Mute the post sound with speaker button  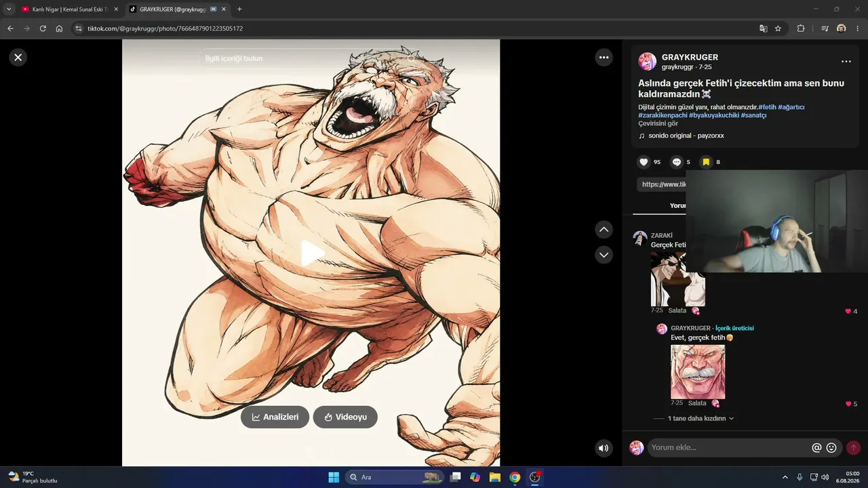tap(604, 448)
